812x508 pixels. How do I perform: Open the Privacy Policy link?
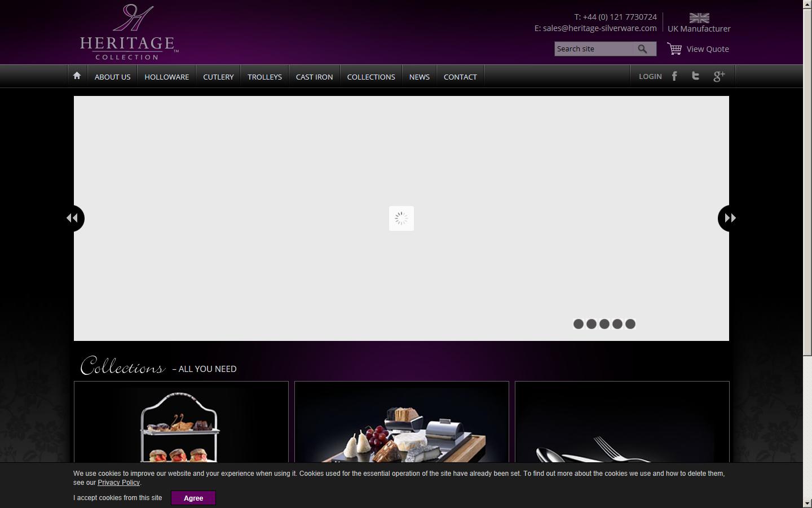(118, 483)
